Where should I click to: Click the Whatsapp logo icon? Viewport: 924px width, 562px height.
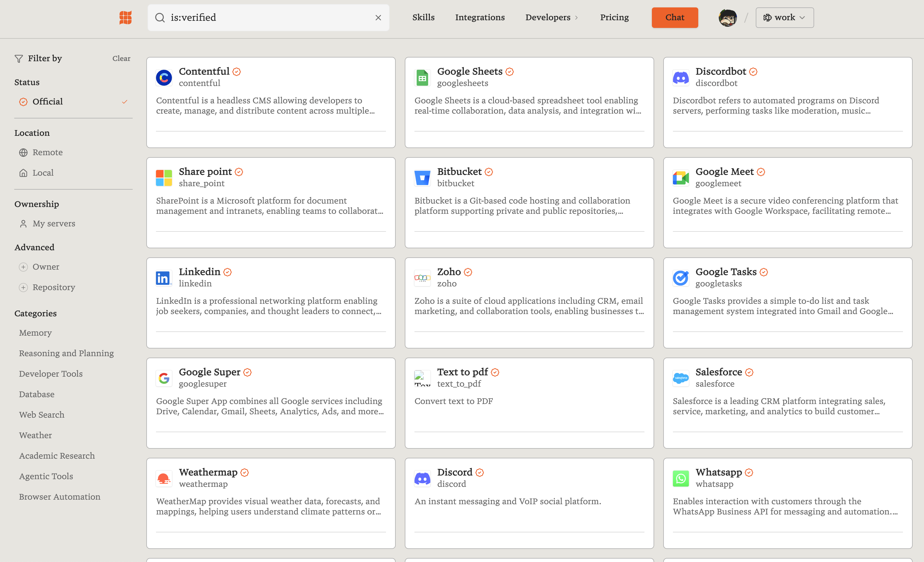(681, 478)
